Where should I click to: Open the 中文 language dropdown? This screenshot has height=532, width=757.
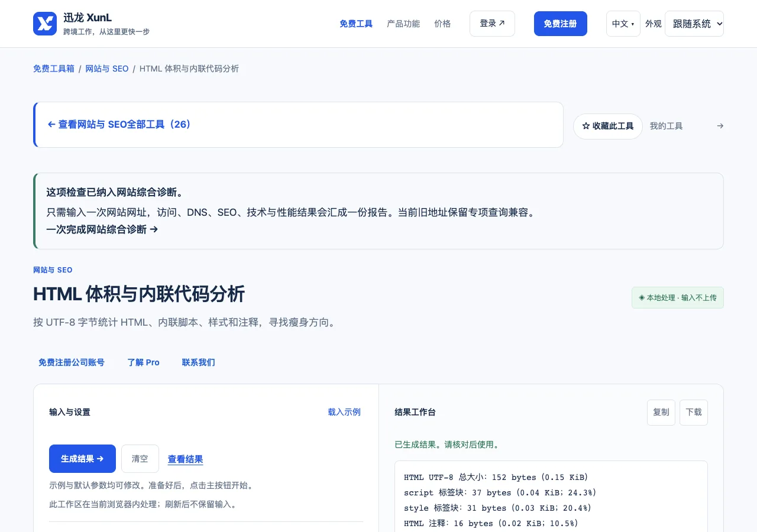pos(623,24)
